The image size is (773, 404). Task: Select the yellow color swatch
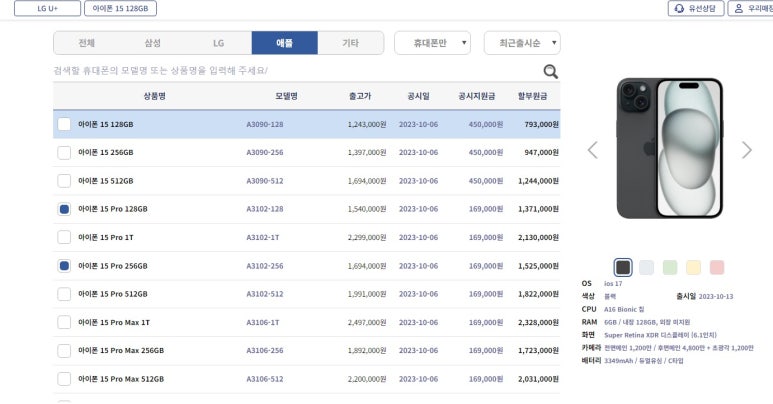(x=694, y=267)
